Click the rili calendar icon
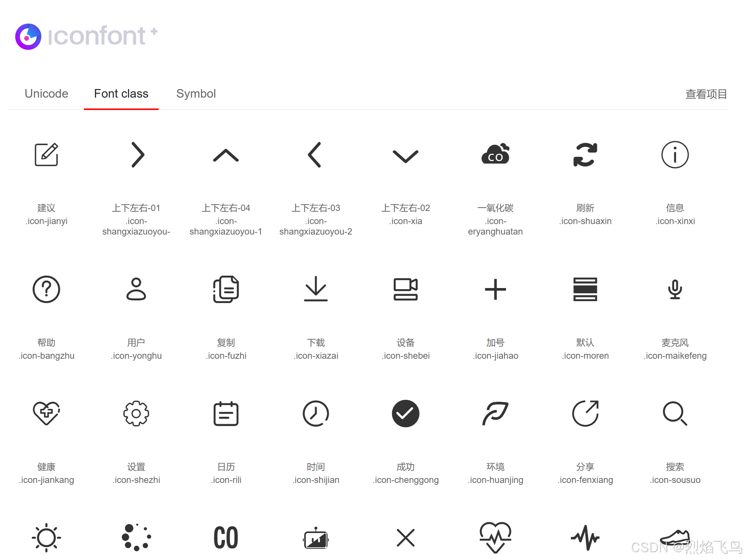The image size is (744, 560). [x=226, y=413]
